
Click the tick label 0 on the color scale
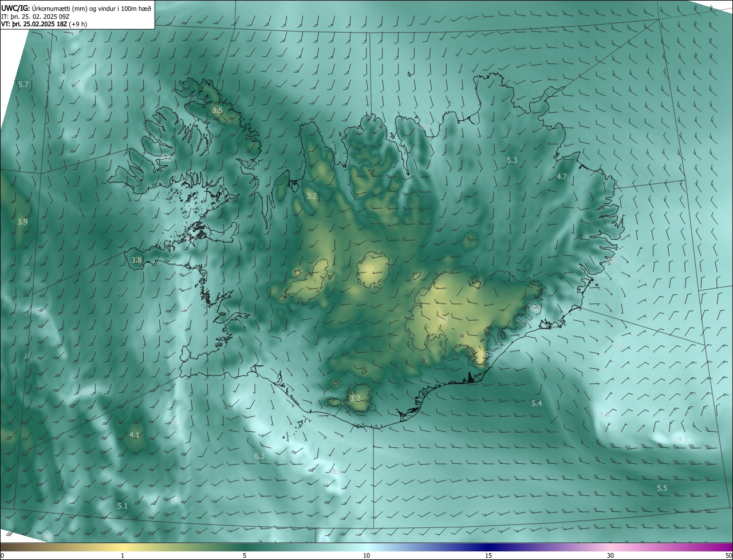(2, 556)
